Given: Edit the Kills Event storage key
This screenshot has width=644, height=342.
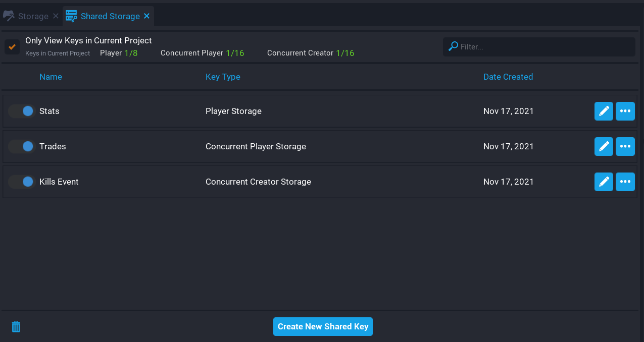Looking at the screenshot, I should point(604,182).
